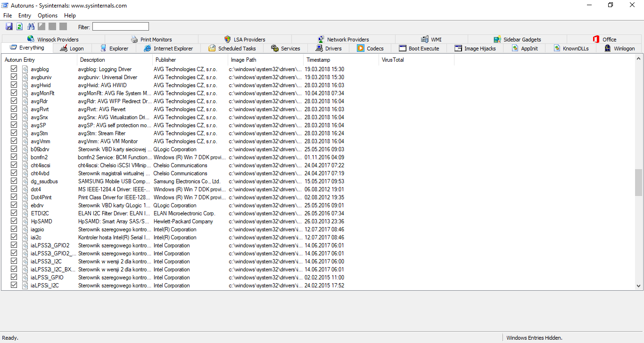Sort by the Publisher column header
644x343 pixels.
(x=190, y=60)
